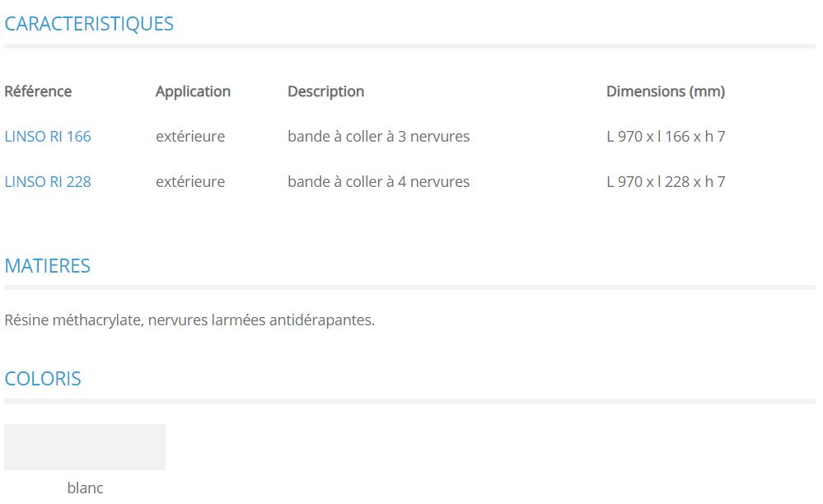Click the divider line below the CARACTERISTIQUES heading
The width and height of the screenshot is (823, 504).
point(409,46)
